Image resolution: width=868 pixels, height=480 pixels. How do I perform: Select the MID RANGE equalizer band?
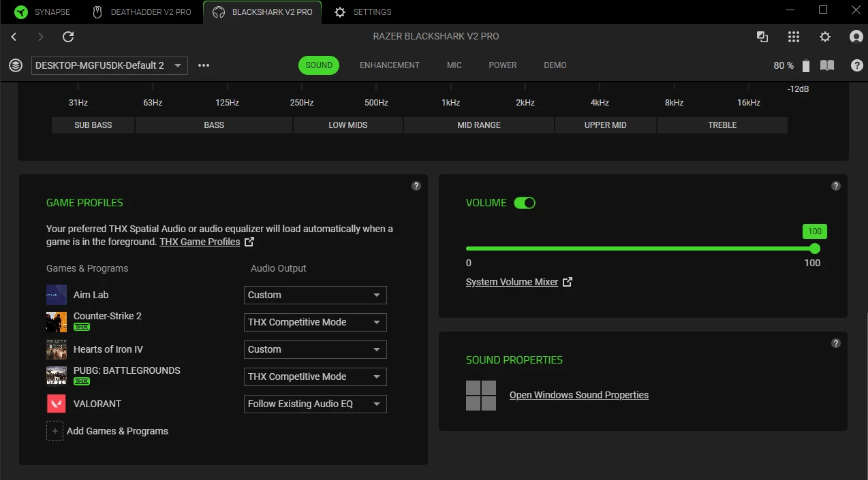click(x=479, y=125)
